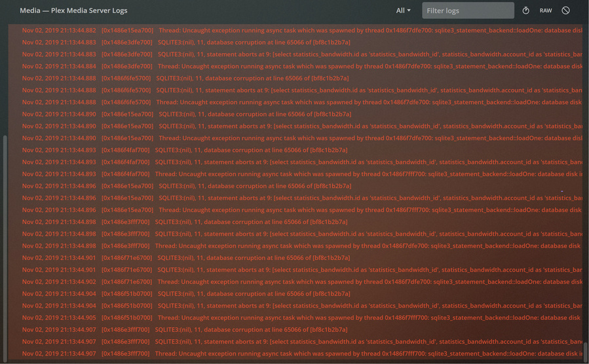Select the 21:13:44.884 Uncaught exception log row

(295, 66)
